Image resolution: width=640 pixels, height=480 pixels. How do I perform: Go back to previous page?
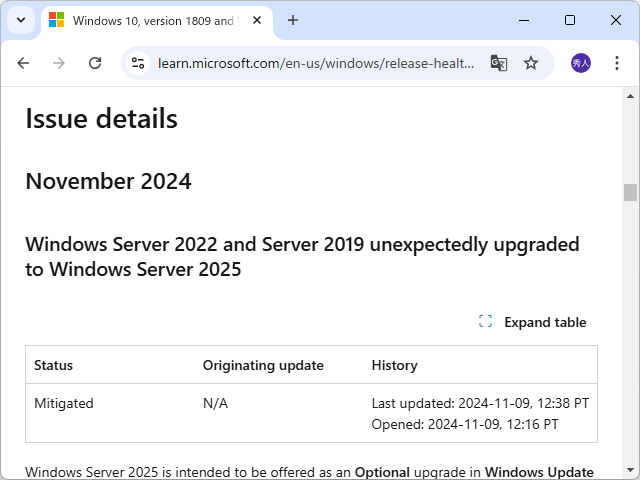[x=24, y=63]
